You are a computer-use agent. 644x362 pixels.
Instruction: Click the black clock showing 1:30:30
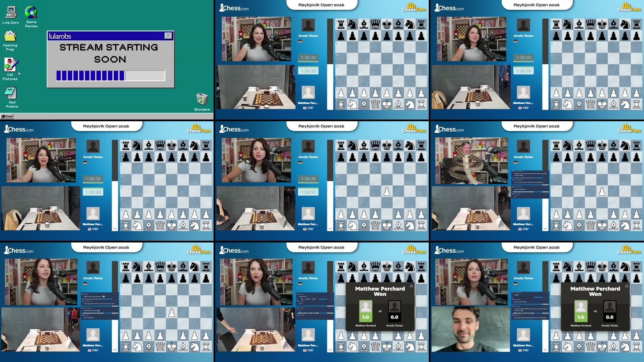308,58
